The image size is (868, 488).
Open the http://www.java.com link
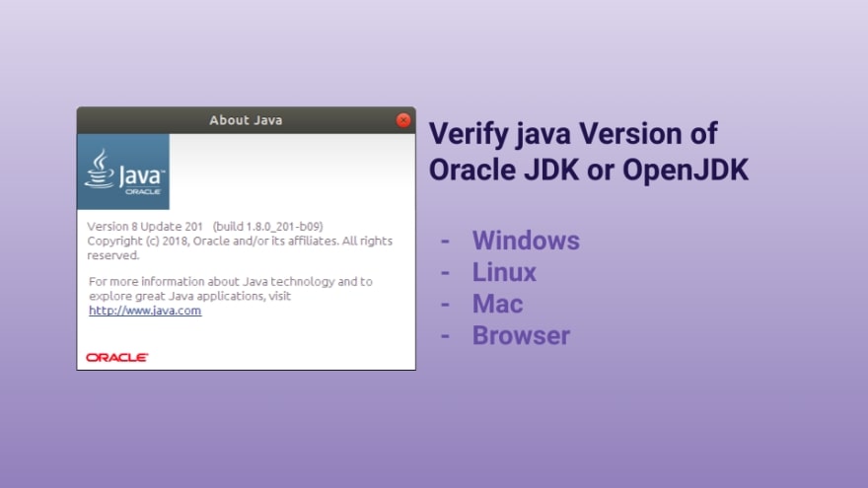[145, 311]
